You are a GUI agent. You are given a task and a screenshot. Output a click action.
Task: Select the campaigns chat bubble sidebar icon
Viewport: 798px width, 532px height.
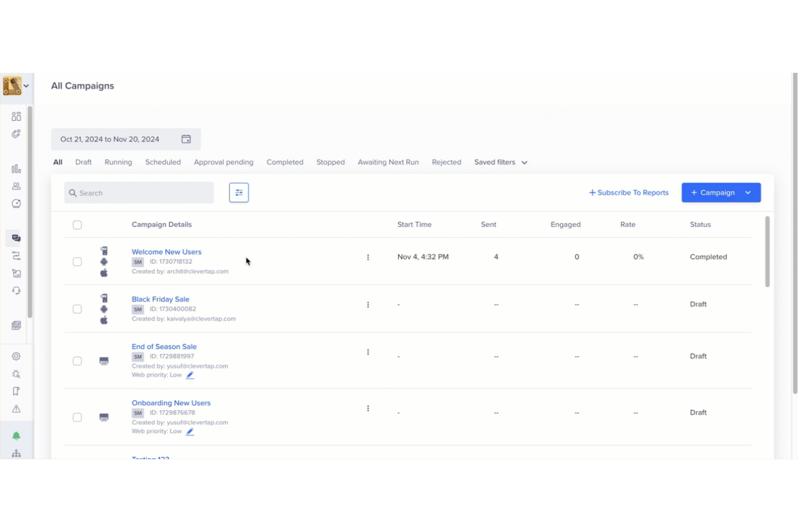pyautogui.click(x=16, y=238)
